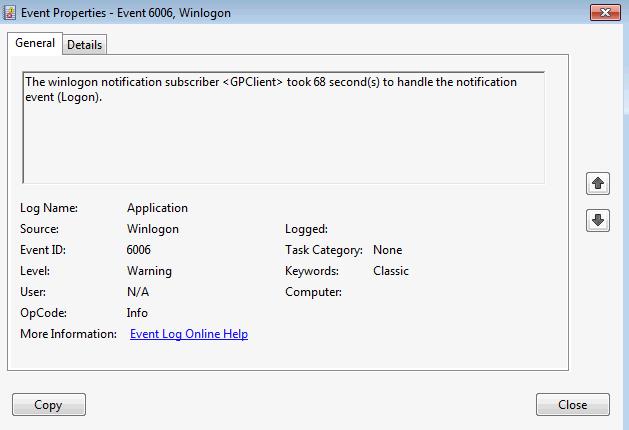Click the Close button at bottom right

tap(572, 405)
